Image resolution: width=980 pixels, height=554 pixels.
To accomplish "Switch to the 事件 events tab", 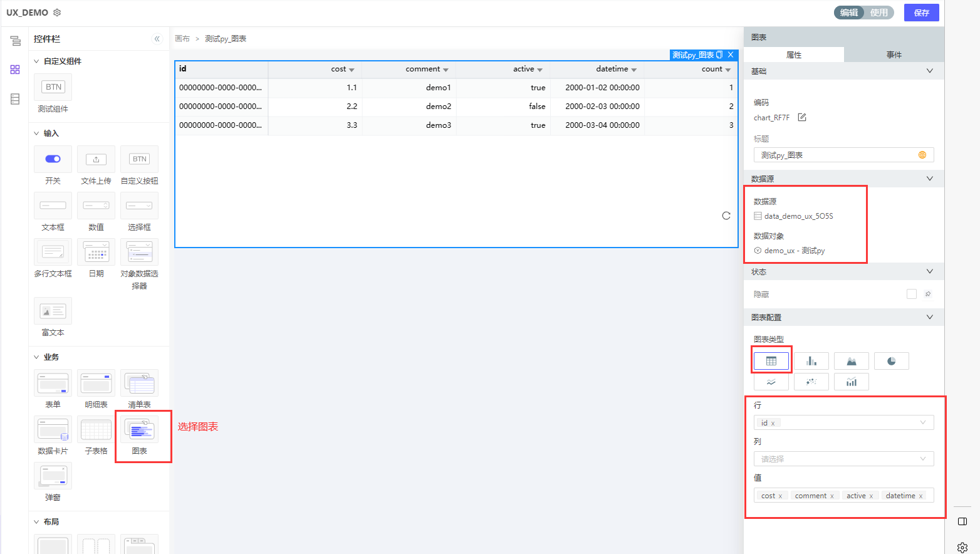I will [x=894, y=55].
